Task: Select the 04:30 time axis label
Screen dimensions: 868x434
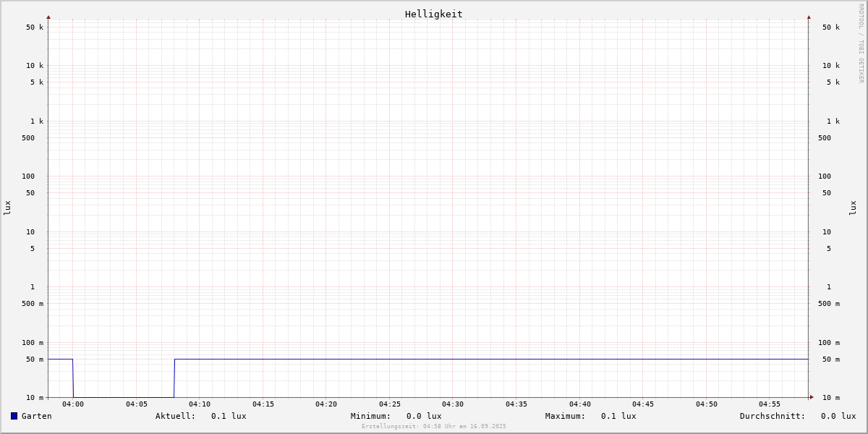Action: pyautogui.click(x=453, y=404)
